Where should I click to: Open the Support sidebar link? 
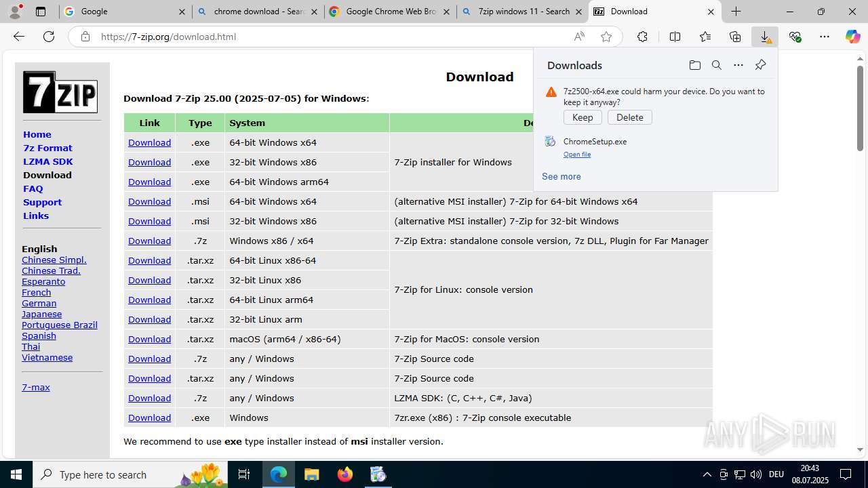(x=42, y=202)
